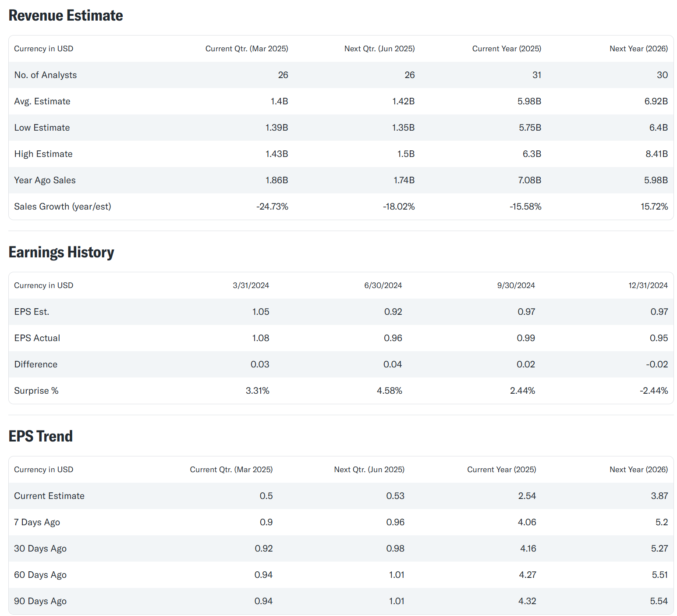This screenshot has width=677, height=616.
Task: Click the -15.58% sales growth value
Action: (x=525, y=207)
